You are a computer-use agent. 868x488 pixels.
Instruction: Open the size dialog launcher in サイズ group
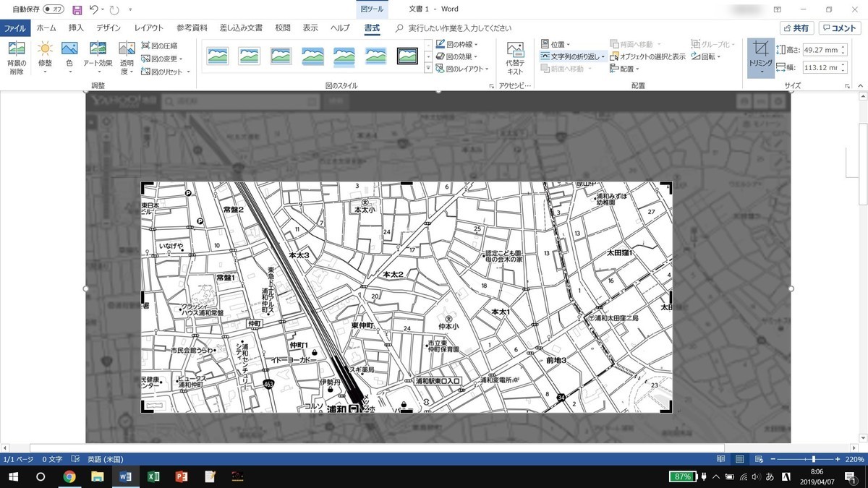pyautogui.click(x=847, y=85)
